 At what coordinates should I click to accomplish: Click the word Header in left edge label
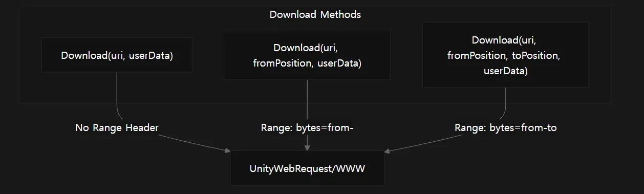pyautogui.click(x=142, y=128)
